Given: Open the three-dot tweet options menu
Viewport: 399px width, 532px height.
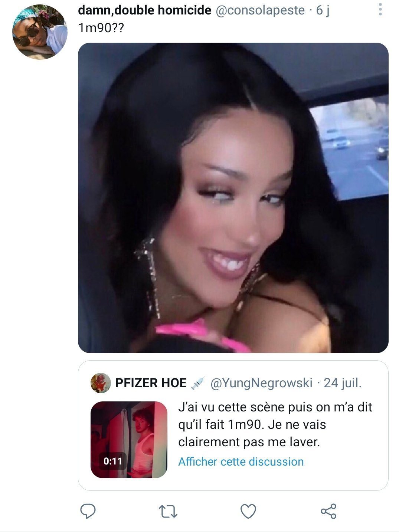Looking at the screenshot, I should (x=380, y=9).
